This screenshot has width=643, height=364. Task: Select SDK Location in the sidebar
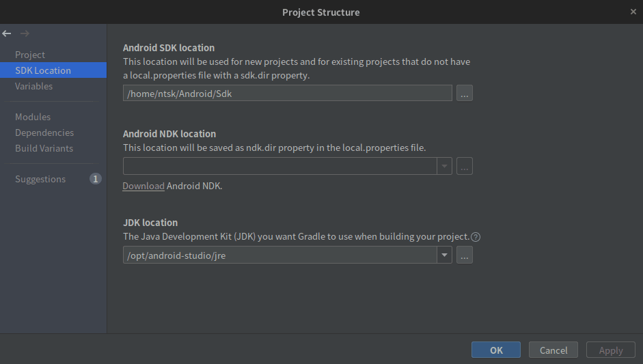[43, 70]
